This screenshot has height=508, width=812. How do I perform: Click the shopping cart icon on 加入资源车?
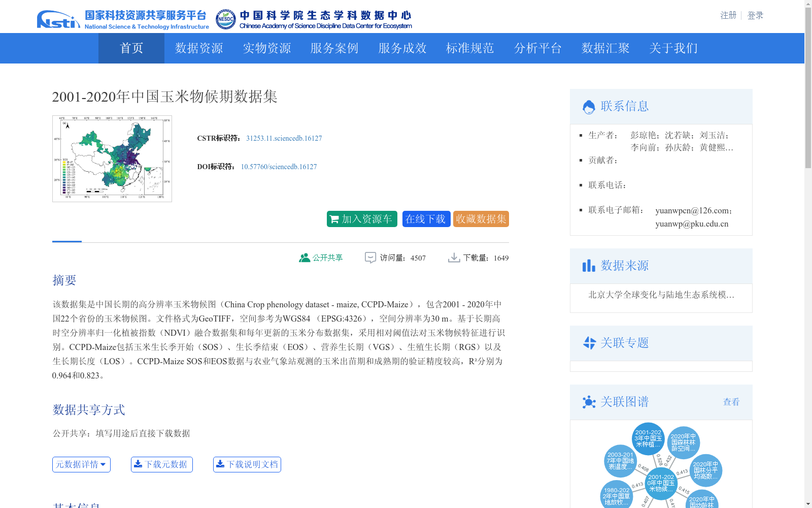pyautogui.click(x=334, y=219)
